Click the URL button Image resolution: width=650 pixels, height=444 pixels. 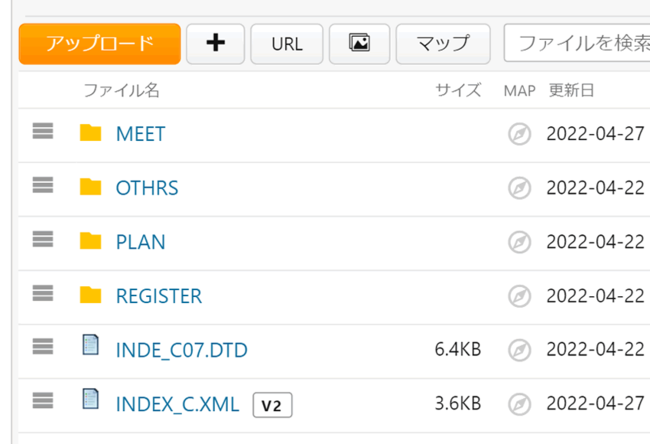tap(287, 44)
